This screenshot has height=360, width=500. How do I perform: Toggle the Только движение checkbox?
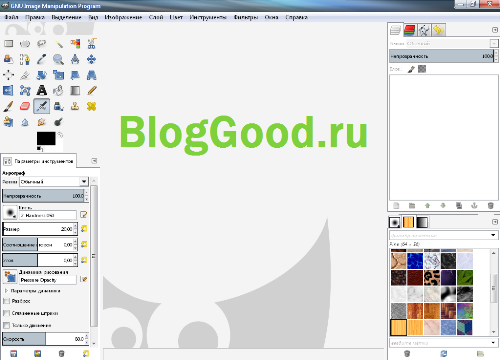point(6,325)
